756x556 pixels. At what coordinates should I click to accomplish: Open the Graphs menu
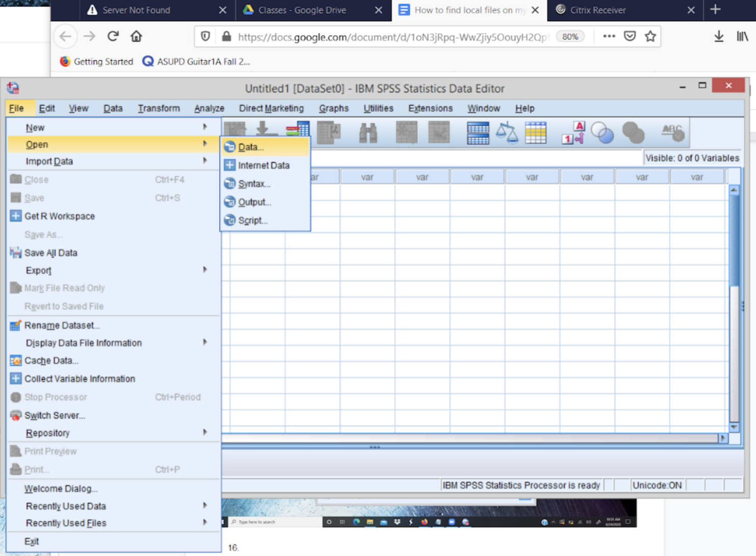point(334,108)
